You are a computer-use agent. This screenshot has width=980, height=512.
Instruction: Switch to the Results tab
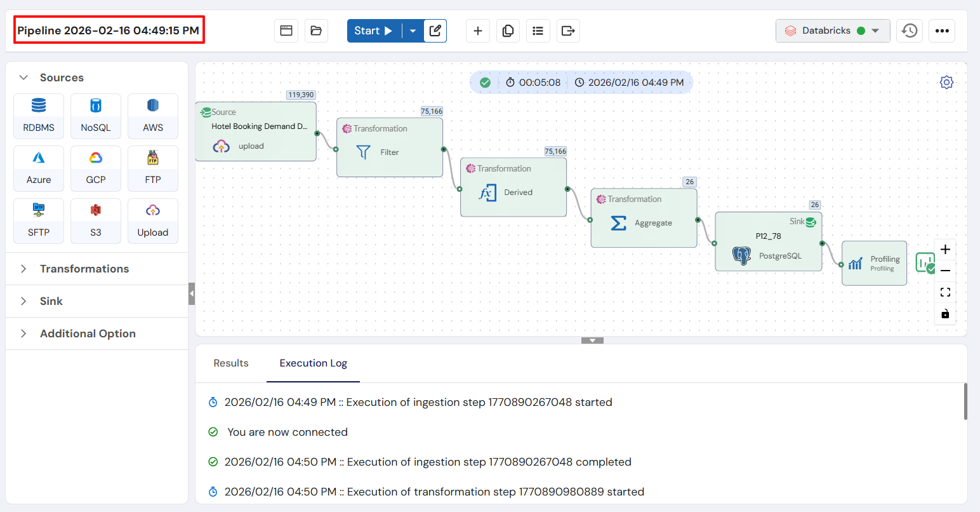231,363
